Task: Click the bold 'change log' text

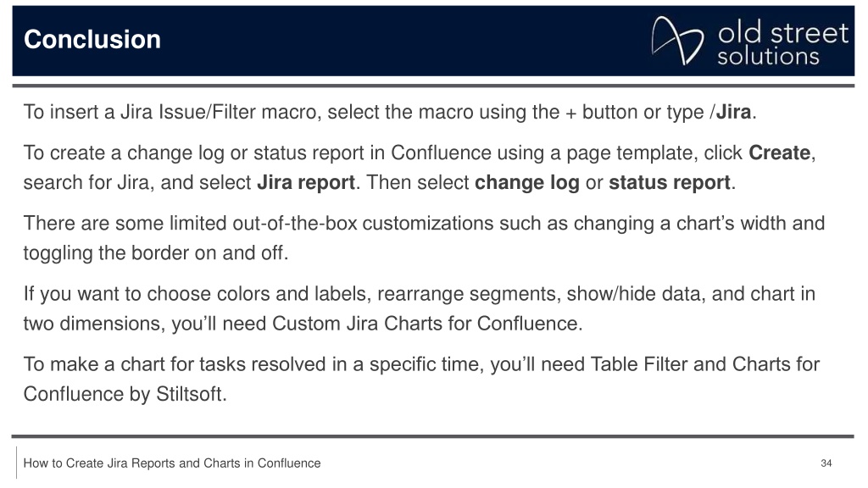Action: 526,182
